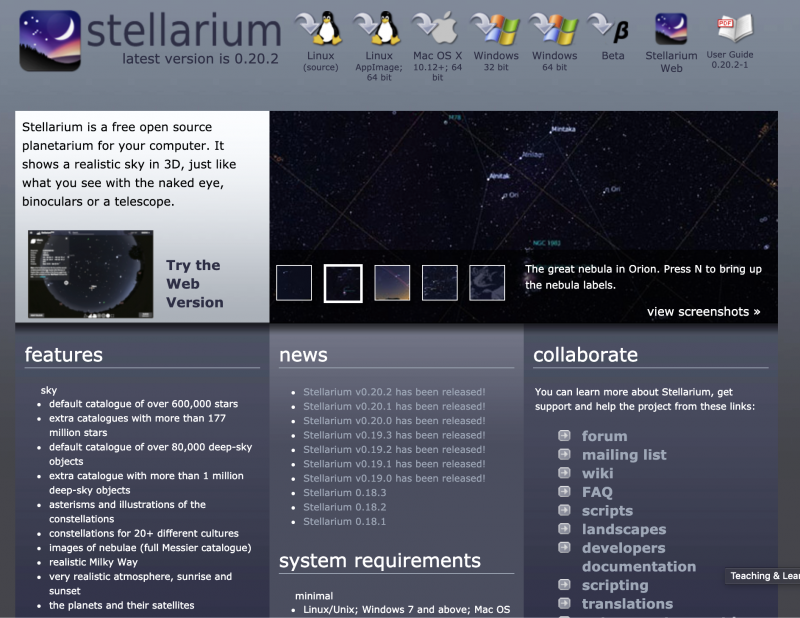This screenshot has height=618, width=800.
Task: Click the Try the Web Version link
Action: [x=194, y=284]
